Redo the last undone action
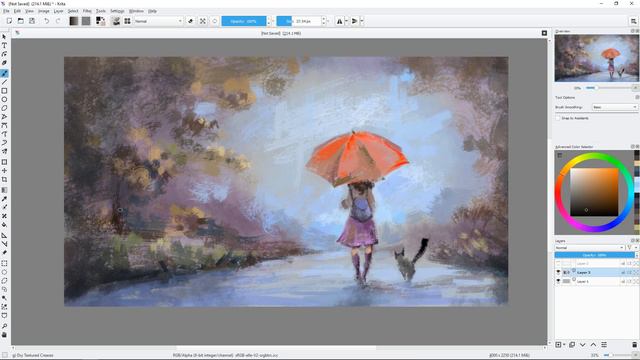Screen dimensions: 640x360 coord(58,21)
